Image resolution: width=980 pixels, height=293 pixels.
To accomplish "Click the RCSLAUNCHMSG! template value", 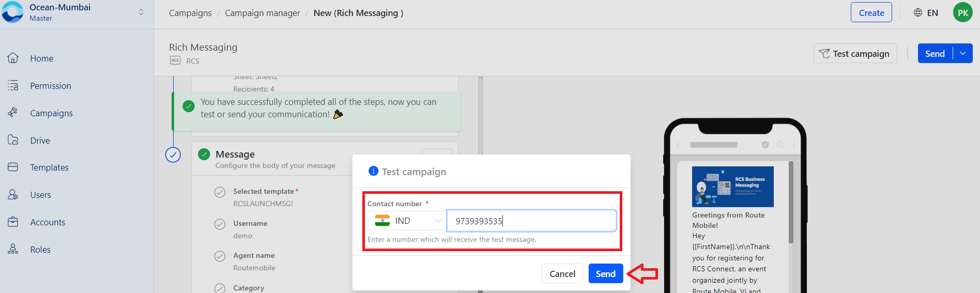I will [x=263, y=204].
